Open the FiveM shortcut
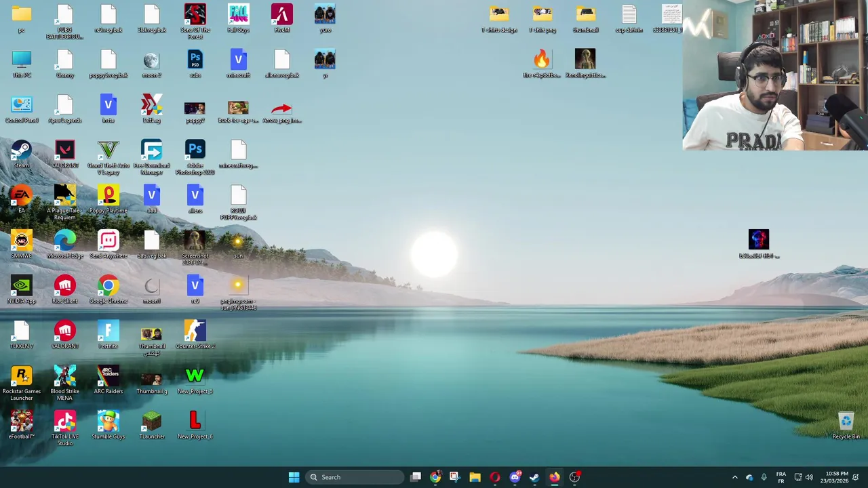 click(281, 18)
